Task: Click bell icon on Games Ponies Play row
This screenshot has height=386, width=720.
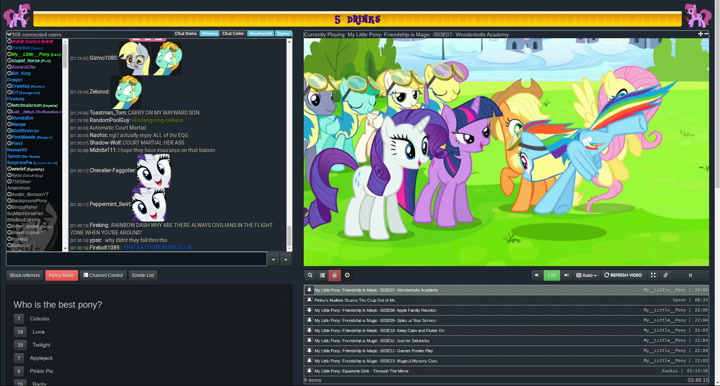Action: tap(309, 351)
